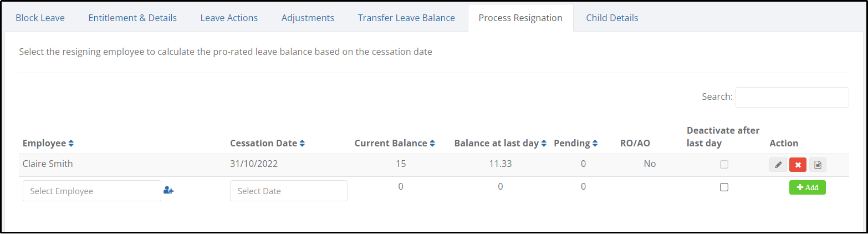The image size is (868, 234).
Task: Delete Claire Smith's resignation with red X
Action: coord(798,165)
